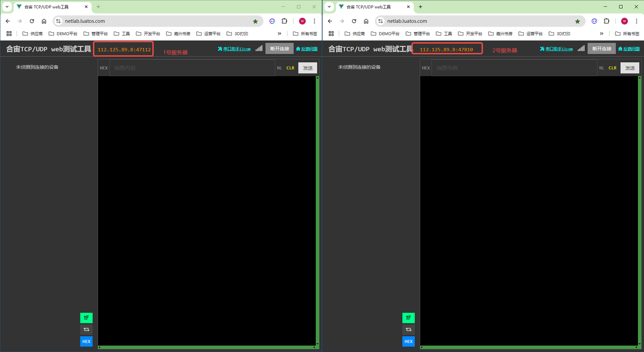This screenshot has width=644, height=352.
Task: Click the signal strength icon in right window
Action: click(x=581, y=48)
